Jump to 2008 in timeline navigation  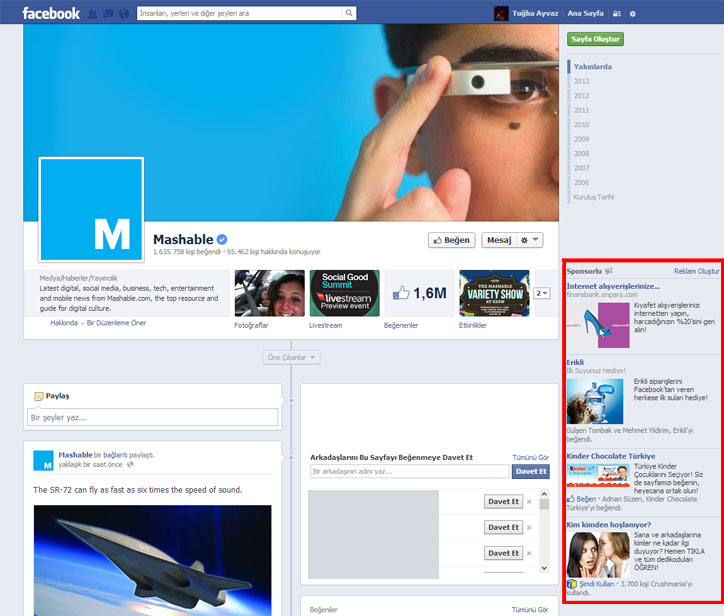581,154
